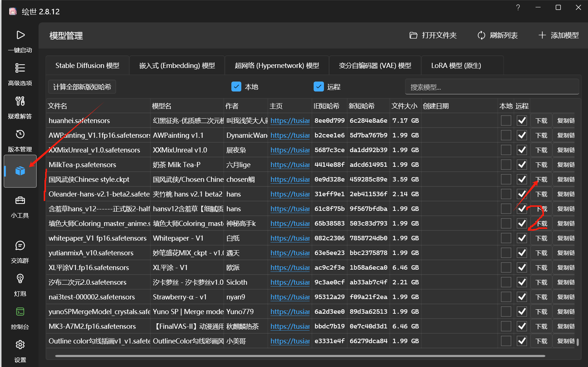
Task: Click 计算全部新版短哈希 button
Action: 82,87
